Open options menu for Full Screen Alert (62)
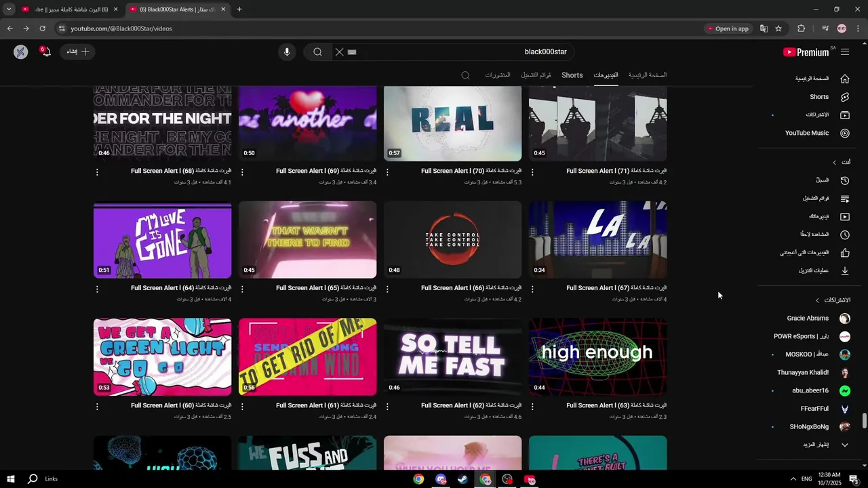Screen dimensions: 868x488 (387, 407)
